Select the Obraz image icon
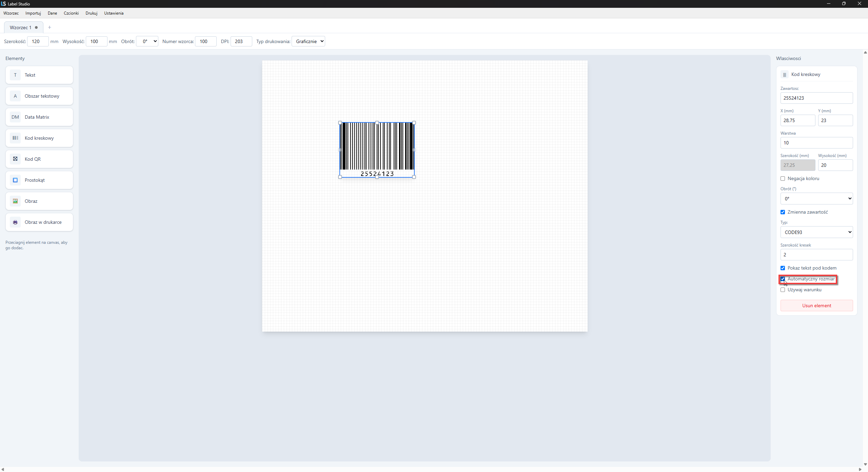The height and width of the screenshot is (472, 868). tap(15, 201)
